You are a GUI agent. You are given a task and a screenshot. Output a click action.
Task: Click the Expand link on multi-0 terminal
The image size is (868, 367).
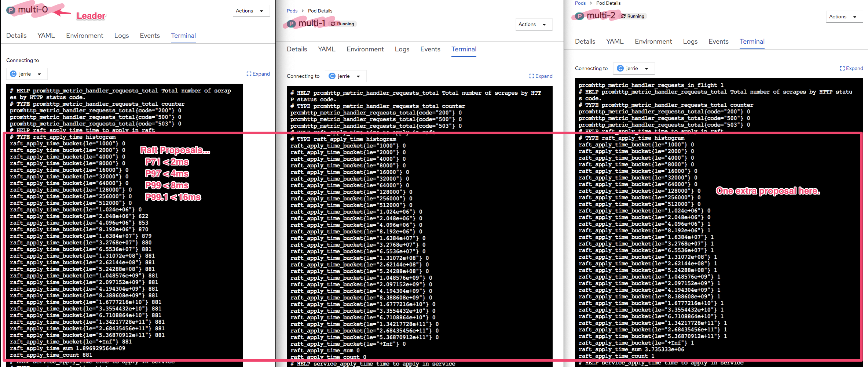tap(261, 74)
